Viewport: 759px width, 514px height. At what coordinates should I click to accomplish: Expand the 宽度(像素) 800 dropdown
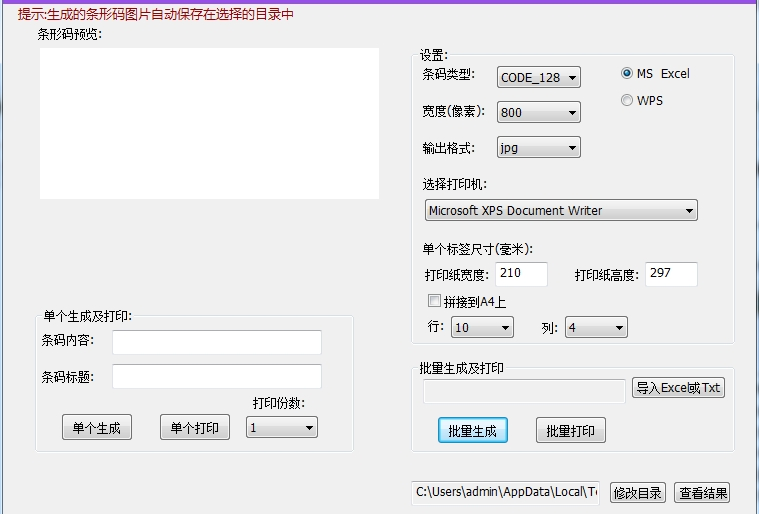(x=538, y=113)
